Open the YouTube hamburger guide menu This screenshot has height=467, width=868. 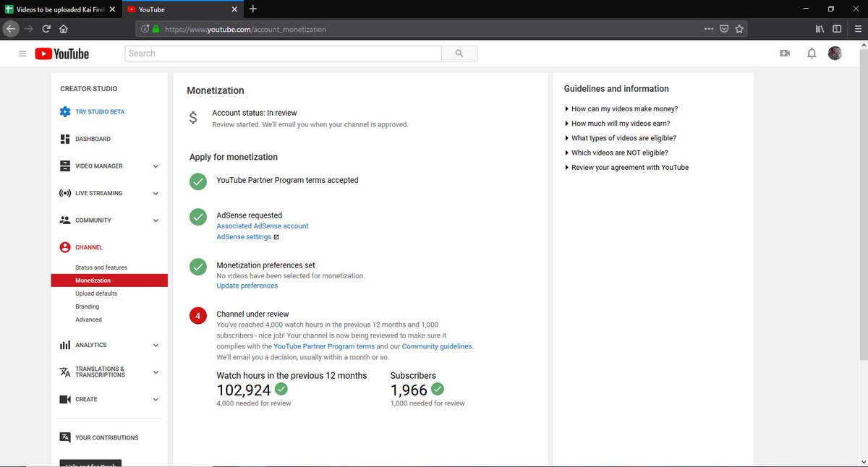coord(22,53)
